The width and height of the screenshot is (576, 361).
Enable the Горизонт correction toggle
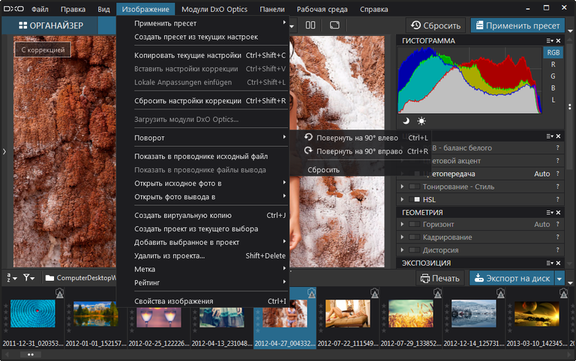tap(415, 224)
